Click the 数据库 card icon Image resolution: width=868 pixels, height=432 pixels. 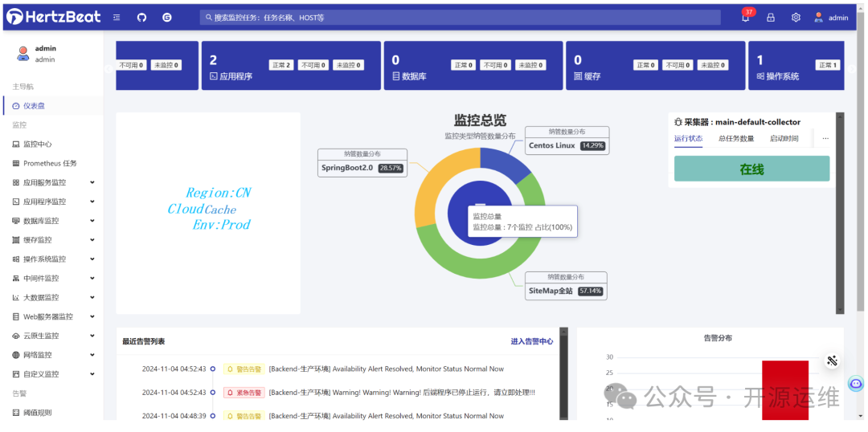click(x=395, y=76)
